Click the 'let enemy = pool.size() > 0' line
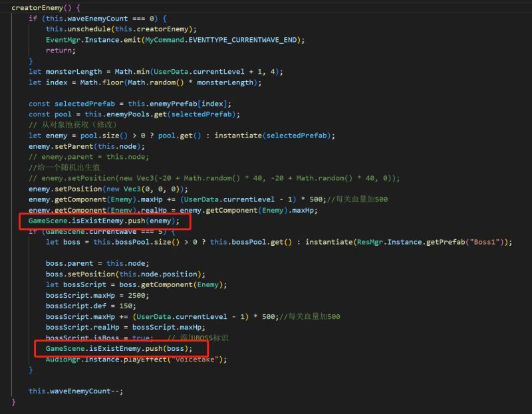 (182, 136)
